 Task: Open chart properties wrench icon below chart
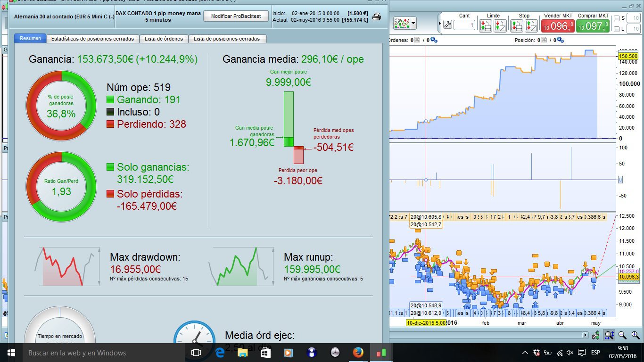596,335
